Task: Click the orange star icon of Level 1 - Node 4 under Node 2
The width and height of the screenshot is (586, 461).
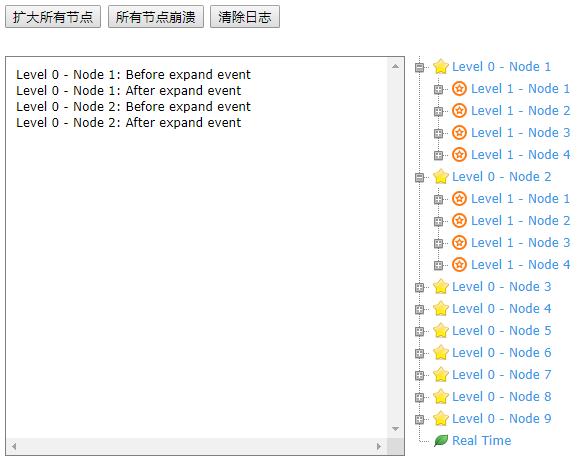Action: [x=459, y=265]
